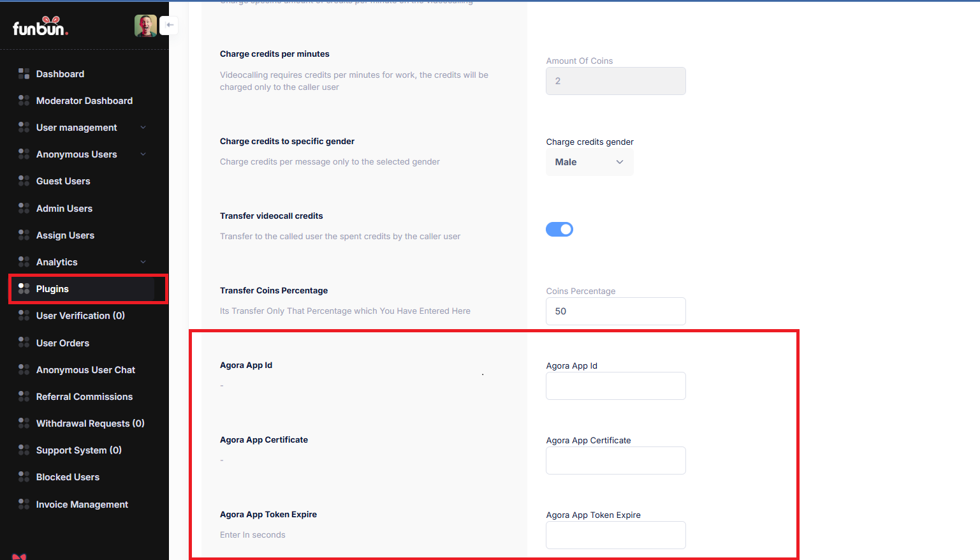Click the Invoice Management sidebar icon
980x560 pixels.
[x=24, y=505]
